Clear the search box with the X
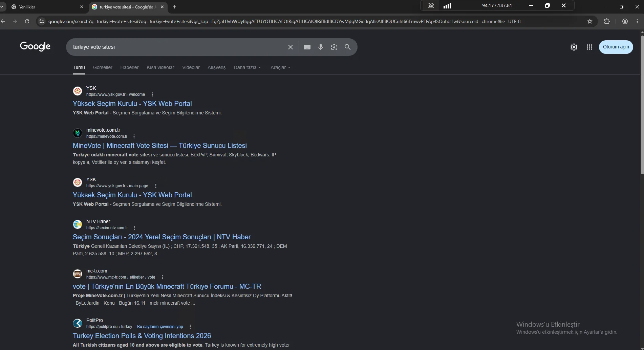The width and height of the screenshot is (644, 350). (x=290, y=47)
